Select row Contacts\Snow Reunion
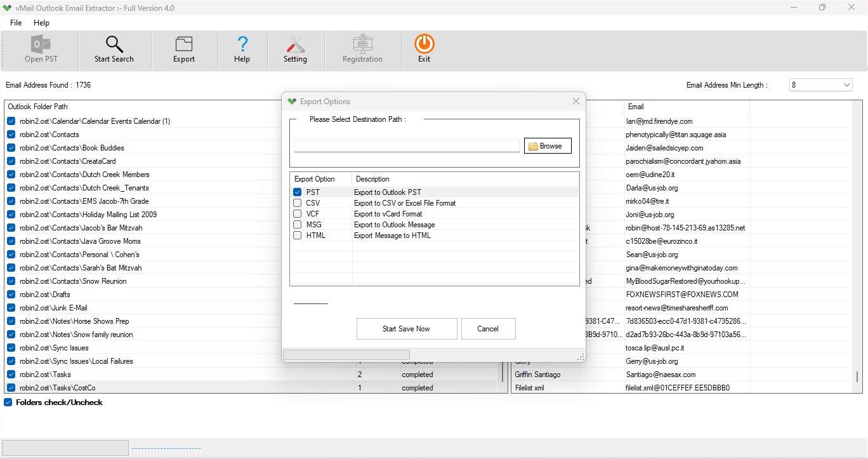The height and width of the screenshot is (459, 868). click(73, 281)
